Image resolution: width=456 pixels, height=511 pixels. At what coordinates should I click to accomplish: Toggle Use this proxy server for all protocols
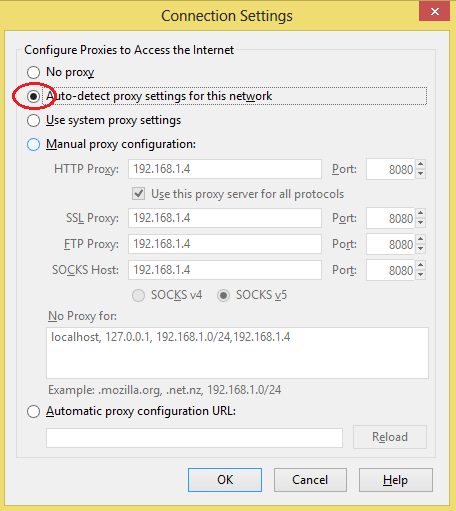click(138, 194)
